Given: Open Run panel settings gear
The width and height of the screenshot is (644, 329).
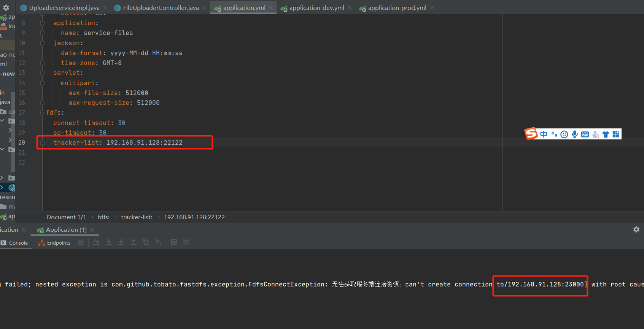Looking at the screenshot, I should [636, 229].
